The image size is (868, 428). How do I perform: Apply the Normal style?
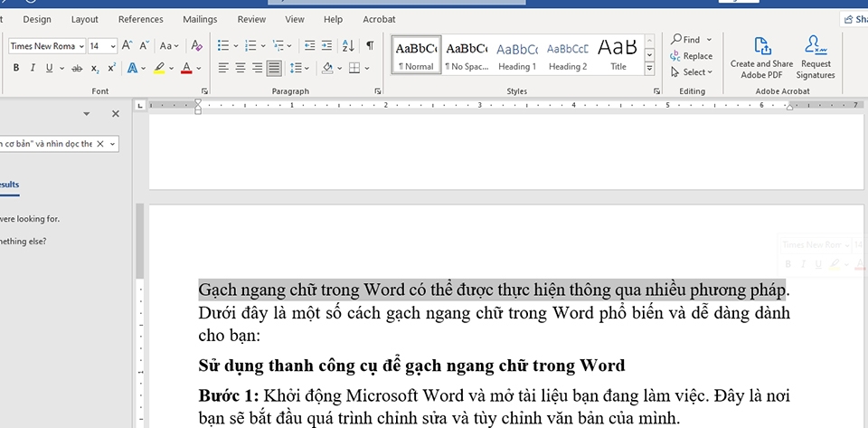pos(416,55)
